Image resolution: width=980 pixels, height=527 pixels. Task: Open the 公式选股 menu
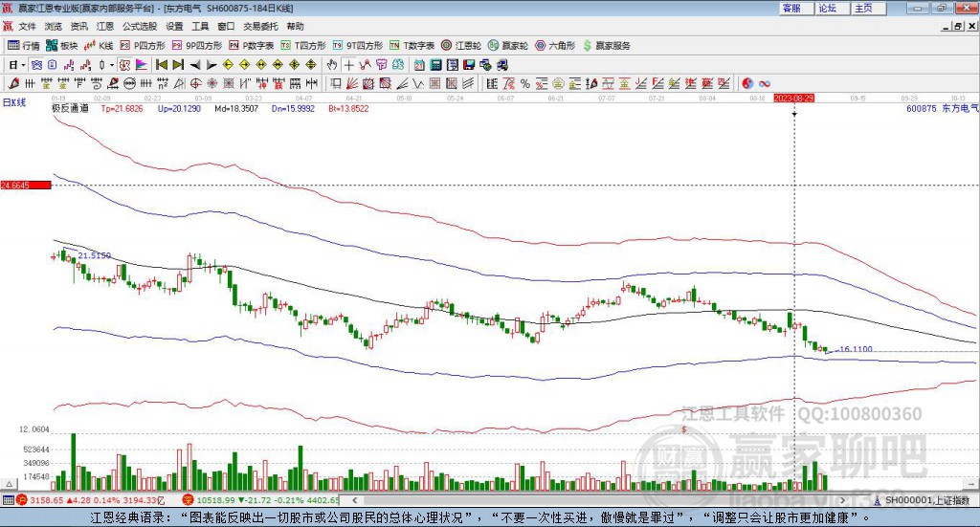click(139, 26)
